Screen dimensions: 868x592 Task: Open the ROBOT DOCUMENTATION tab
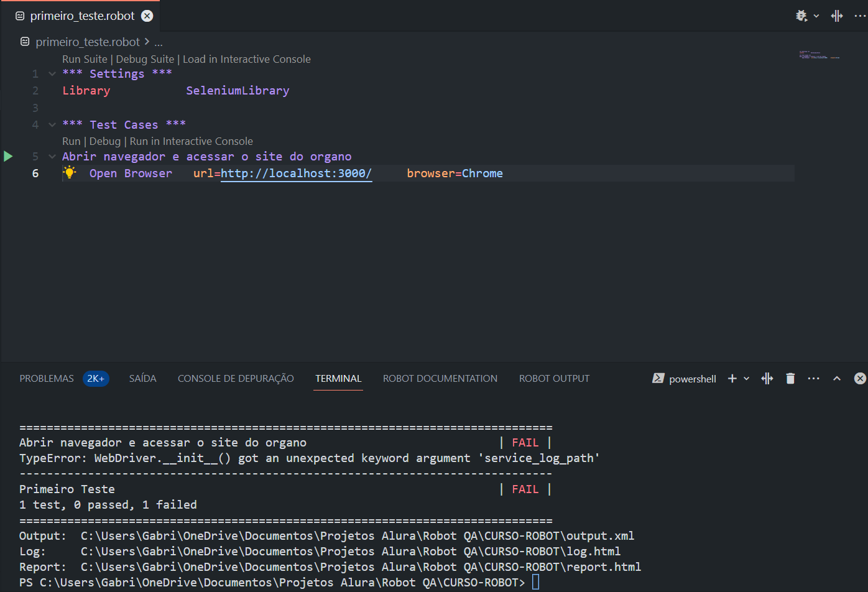(440, 379)
